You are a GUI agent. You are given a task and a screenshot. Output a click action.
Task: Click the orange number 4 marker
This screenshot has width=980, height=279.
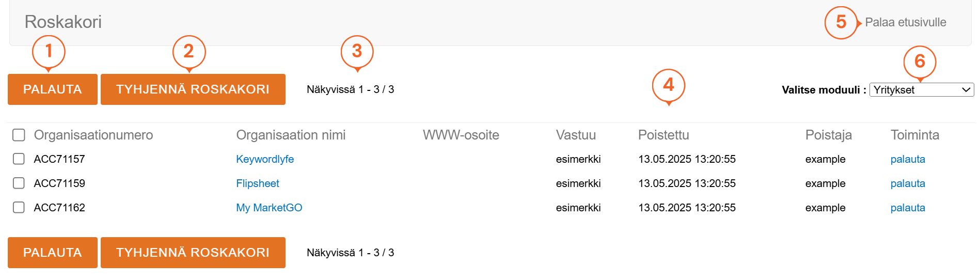click(668, 85)
